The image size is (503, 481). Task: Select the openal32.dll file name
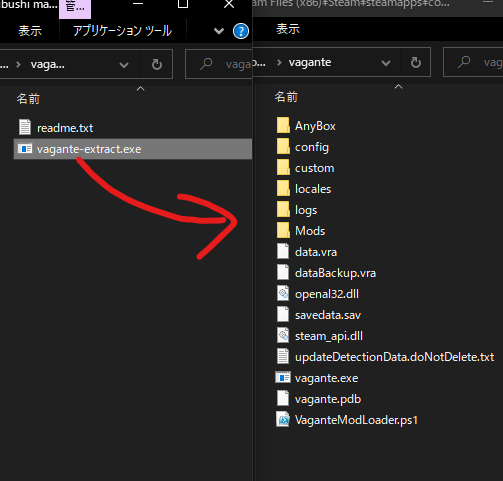[x=327, y=294]
